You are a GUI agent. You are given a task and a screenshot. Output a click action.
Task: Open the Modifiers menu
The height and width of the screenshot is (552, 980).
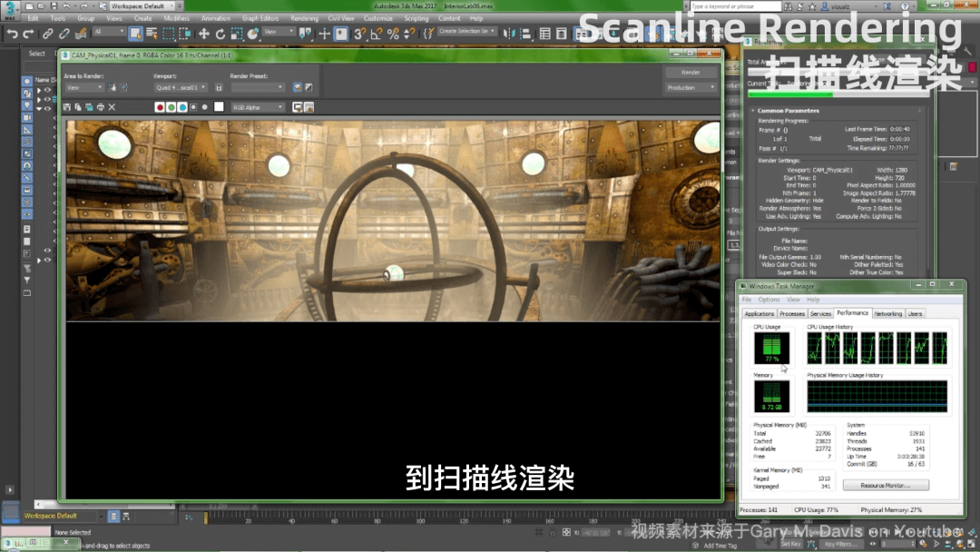(x=176, y=19)
